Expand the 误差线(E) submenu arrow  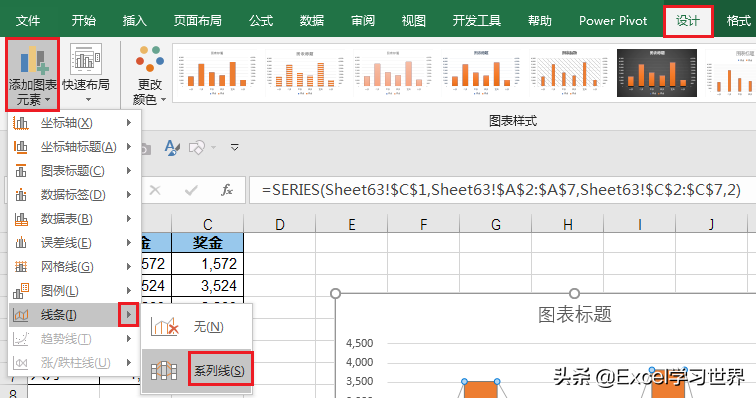[x=129, y=243]
